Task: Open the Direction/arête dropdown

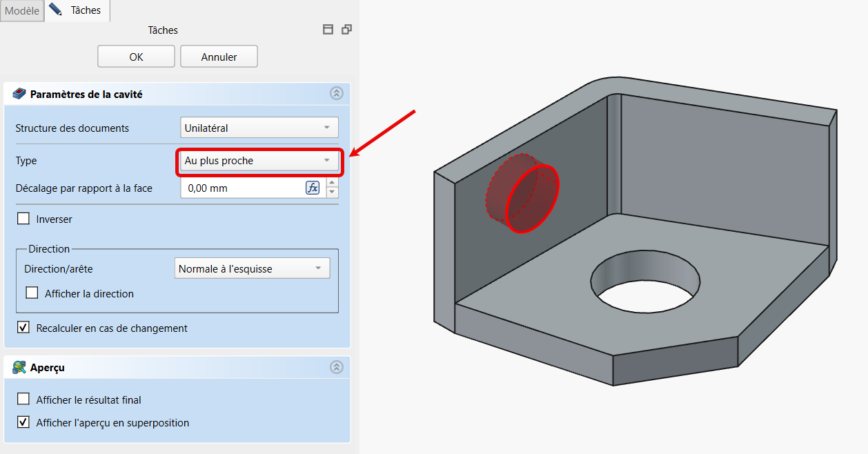Action: point(252,268)
